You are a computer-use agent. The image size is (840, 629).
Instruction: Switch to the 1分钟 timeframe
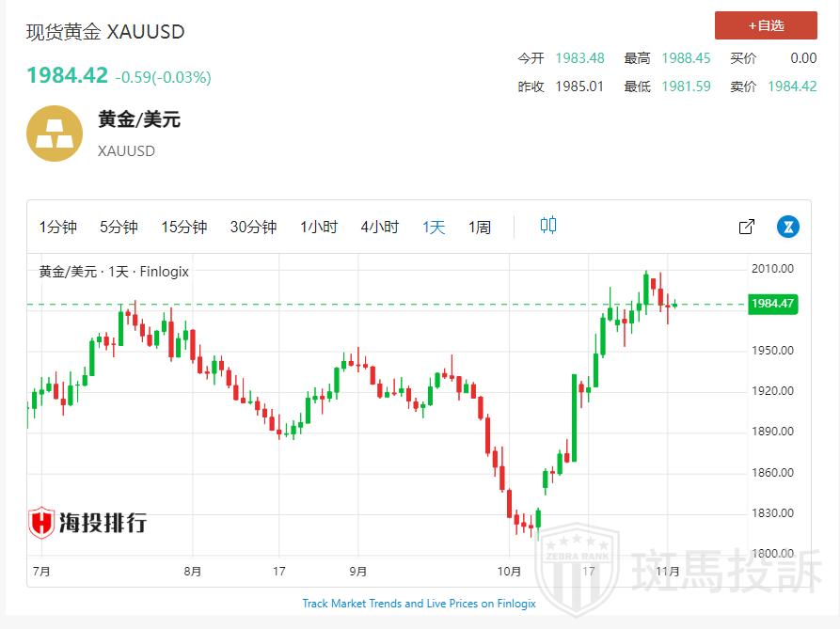point(58,227)
